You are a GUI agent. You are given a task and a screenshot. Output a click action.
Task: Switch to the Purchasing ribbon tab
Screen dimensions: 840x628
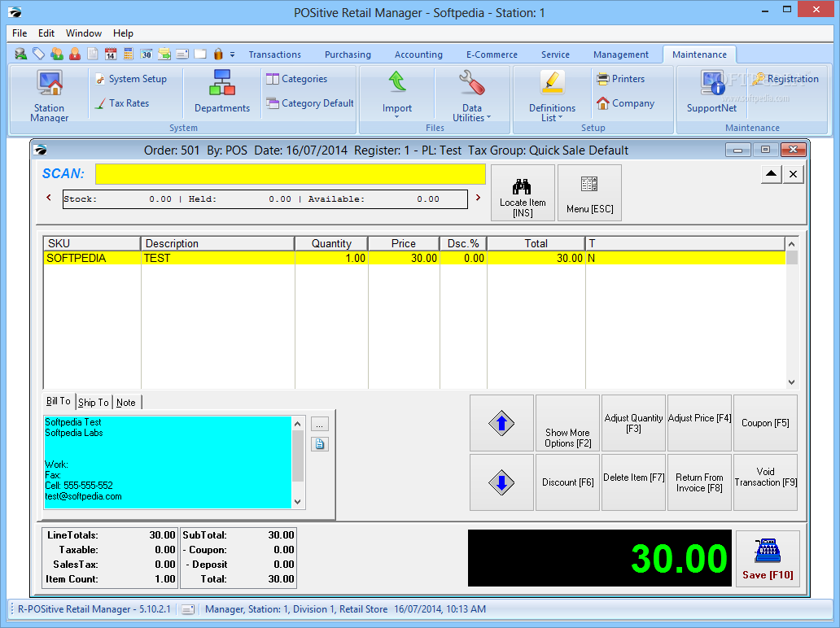pos(348,55)
